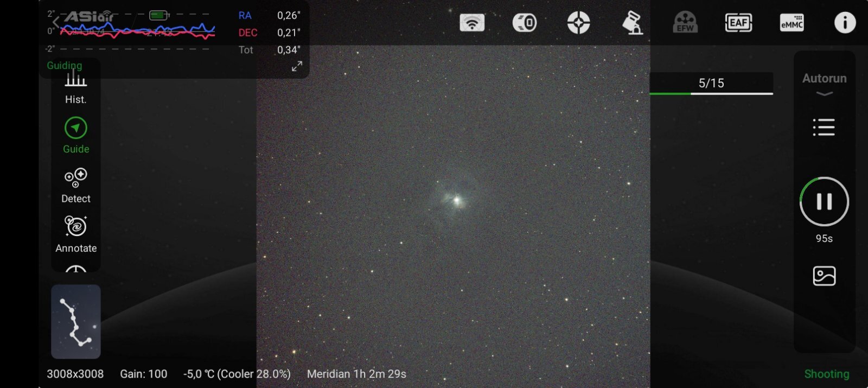Open the guide scope crosshair settings

tap(578, 23)
